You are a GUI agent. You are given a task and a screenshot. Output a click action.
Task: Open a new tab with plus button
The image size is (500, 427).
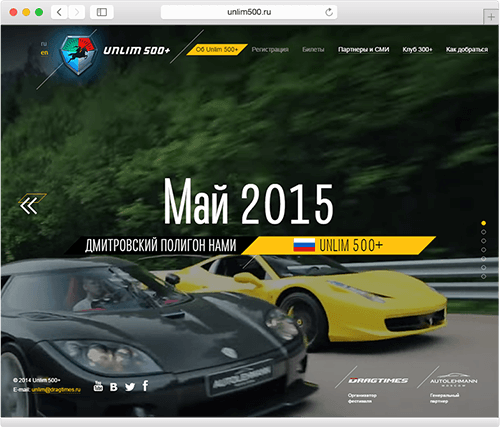click(491, 17)
